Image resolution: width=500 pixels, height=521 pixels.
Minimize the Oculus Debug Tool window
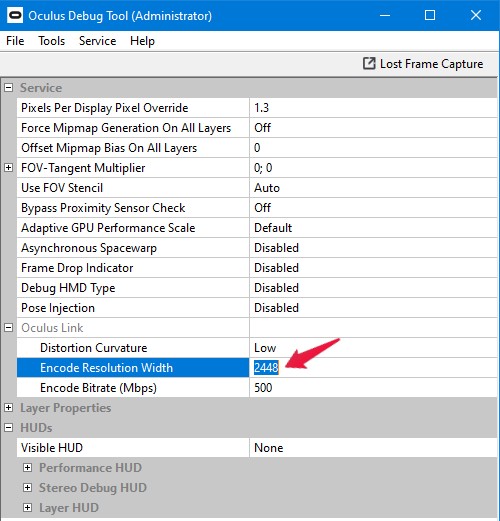tap(385, 15)
